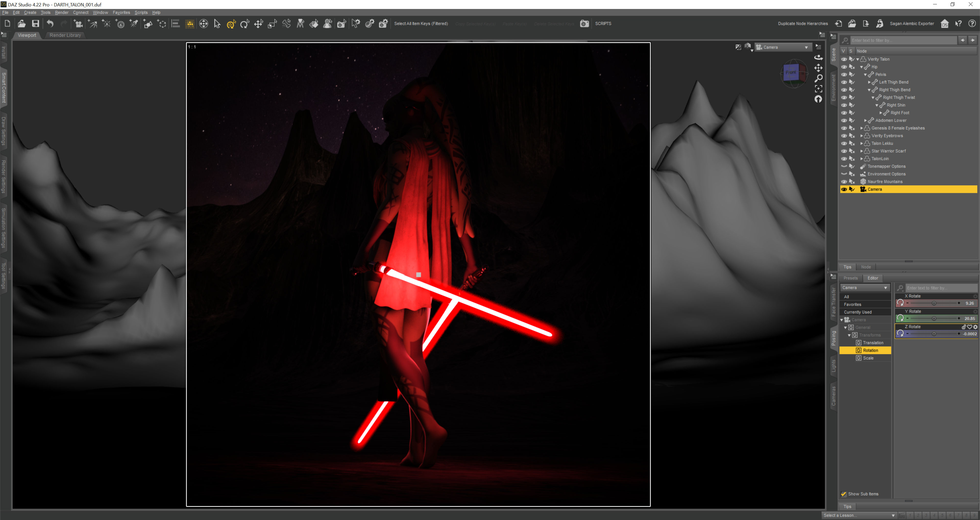Image resolution: width=980 pixels, height=520 pixels.
Task: Click the zoom magnifier in viewport controls
Action: [818, 78]
